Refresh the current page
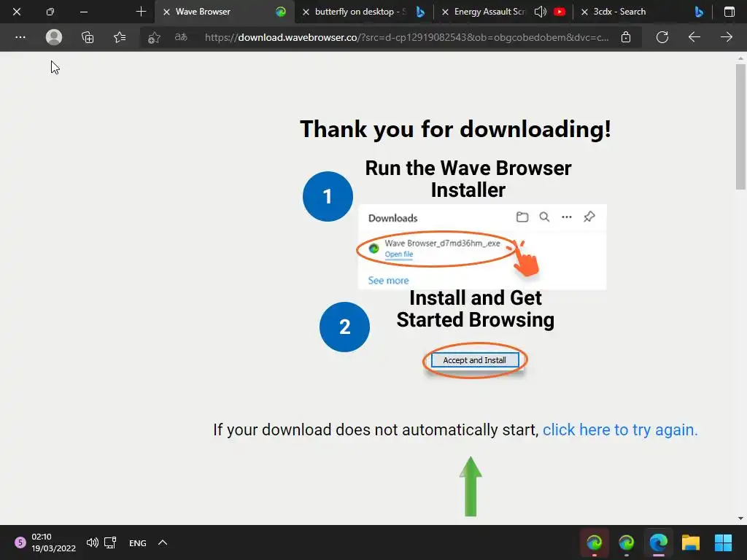 [x=662, y=37]
